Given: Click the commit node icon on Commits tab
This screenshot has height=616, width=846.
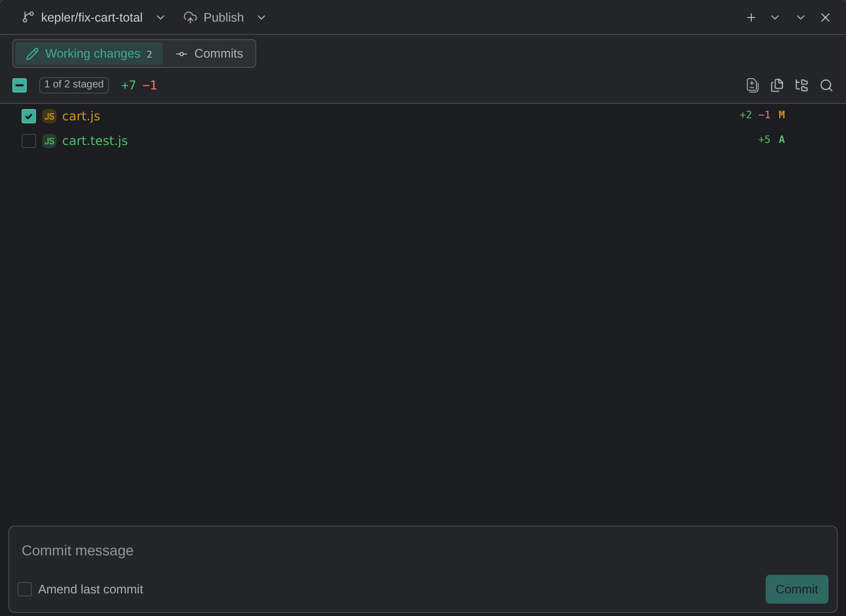Looking at the screenshot, I should point(182,53).
